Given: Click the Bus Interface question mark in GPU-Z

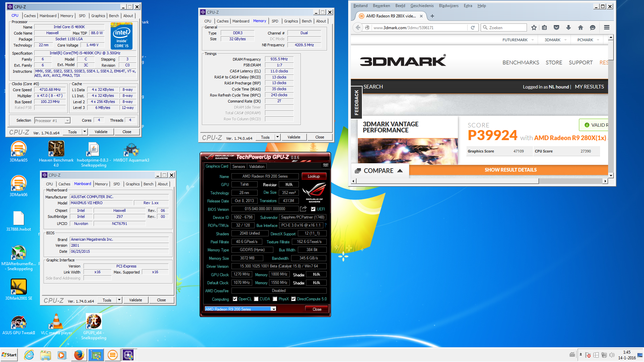Looking at the screenshot, I should point(325,225).
